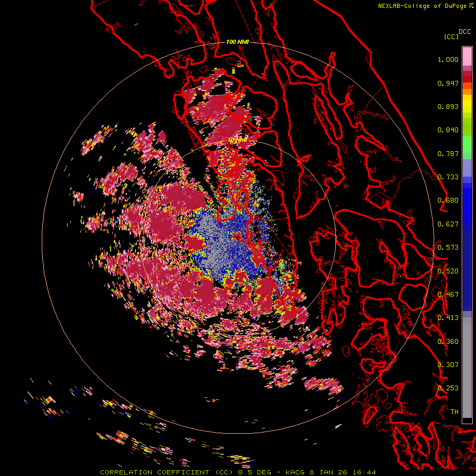Click the 1.000 value on the color scale

click(x=448, y=59)
